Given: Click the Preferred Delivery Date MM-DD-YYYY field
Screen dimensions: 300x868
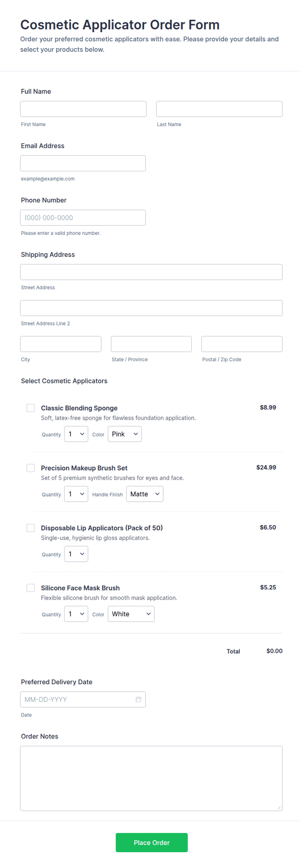Looking at the screenshot, I should click(83, 699).
